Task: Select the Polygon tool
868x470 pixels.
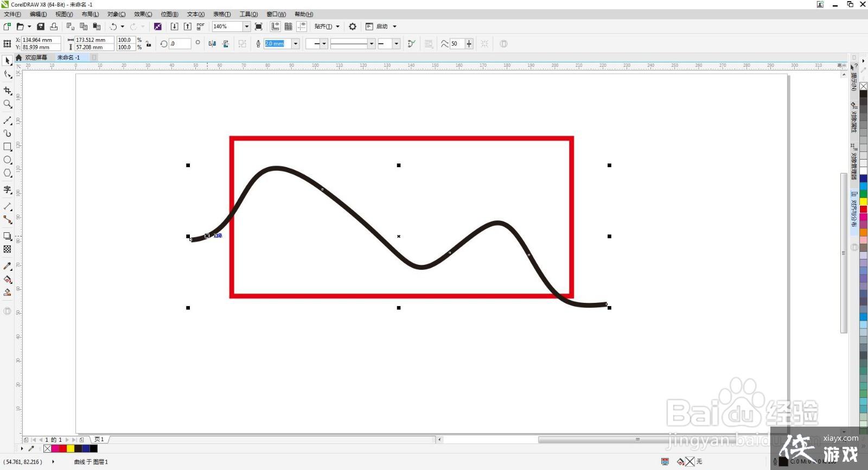Action: click(x=8, y=173)
